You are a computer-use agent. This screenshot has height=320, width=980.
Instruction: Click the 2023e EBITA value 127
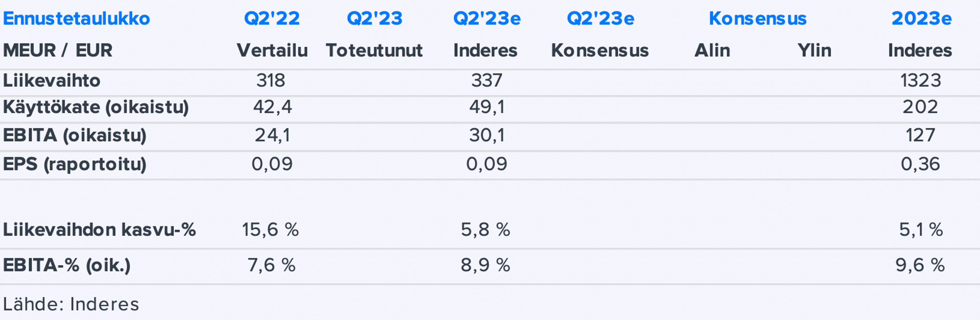(920, 135)
